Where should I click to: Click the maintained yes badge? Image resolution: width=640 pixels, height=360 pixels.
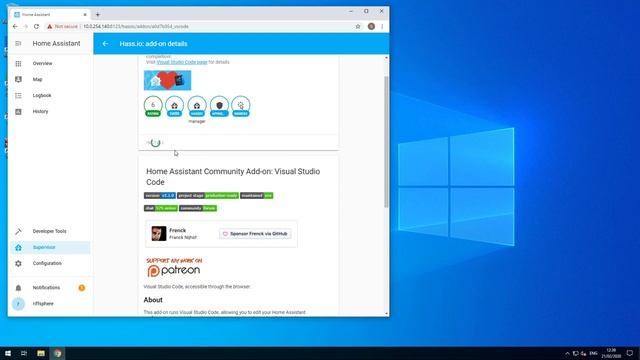257,196
